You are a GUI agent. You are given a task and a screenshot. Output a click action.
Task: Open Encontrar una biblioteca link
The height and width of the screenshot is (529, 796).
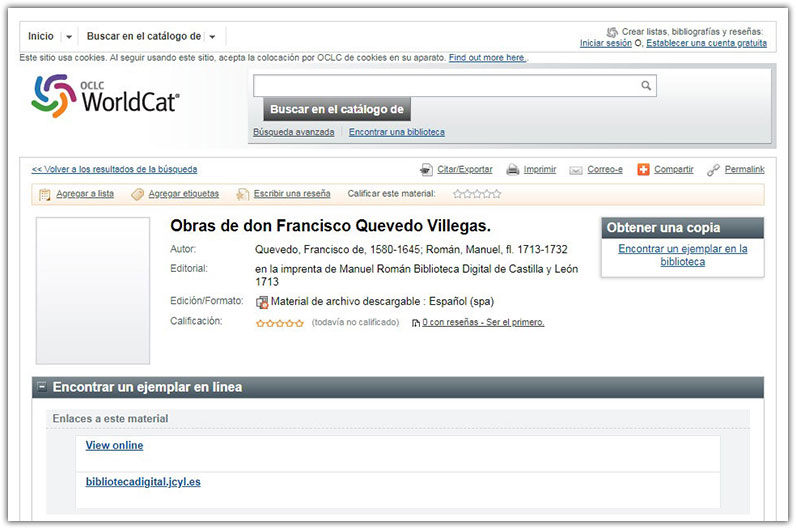pyautogui.click(x=396, y=132)
